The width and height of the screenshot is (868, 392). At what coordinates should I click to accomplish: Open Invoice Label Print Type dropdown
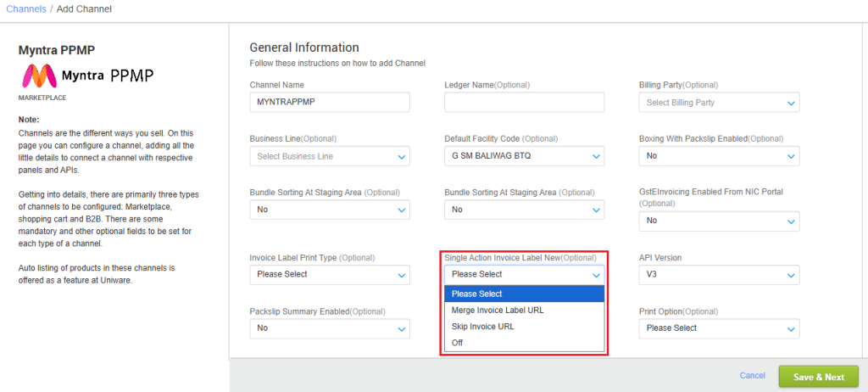[330, 274]
